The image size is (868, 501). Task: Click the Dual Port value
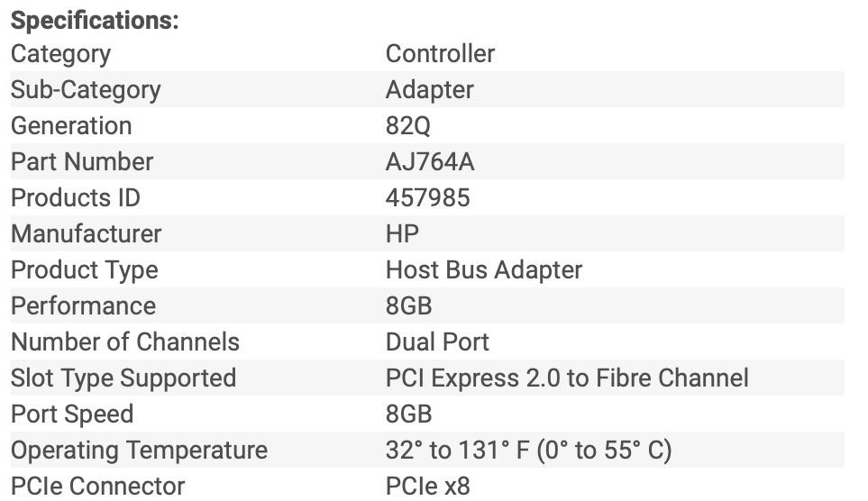pos(437,342)
